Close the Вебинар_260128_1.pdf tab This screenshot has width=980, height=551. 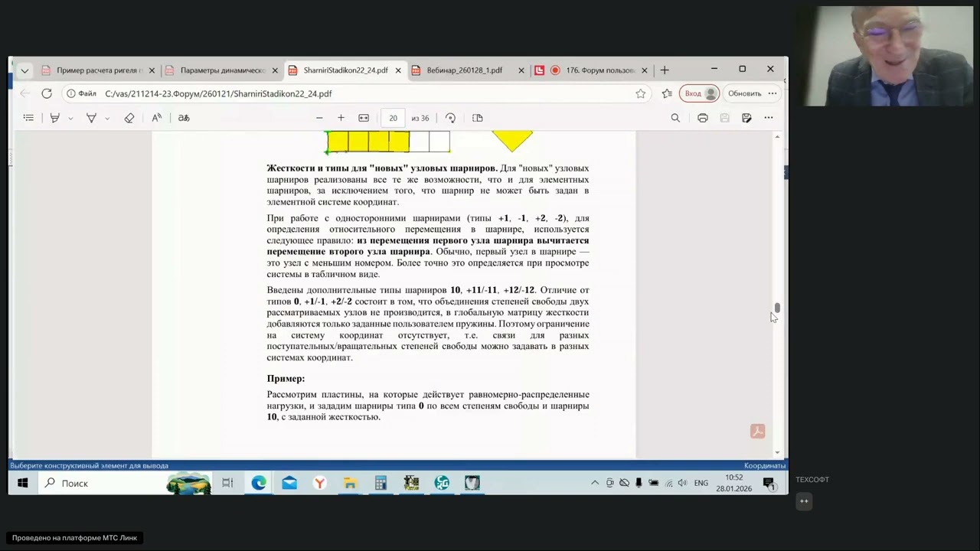pyautogui.click(x=521, y=70)
